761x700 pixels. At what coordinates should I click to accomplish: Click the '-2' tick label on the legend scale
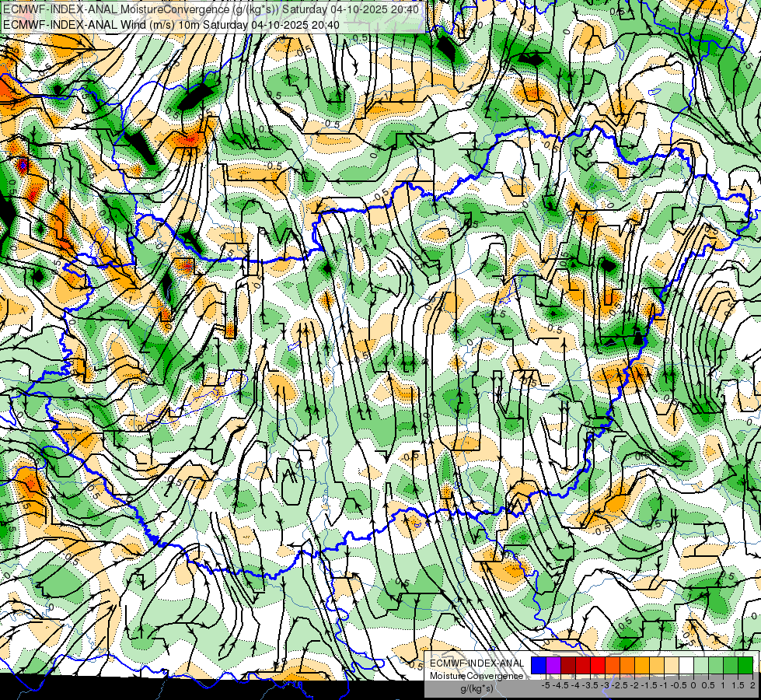pos(635,685)
